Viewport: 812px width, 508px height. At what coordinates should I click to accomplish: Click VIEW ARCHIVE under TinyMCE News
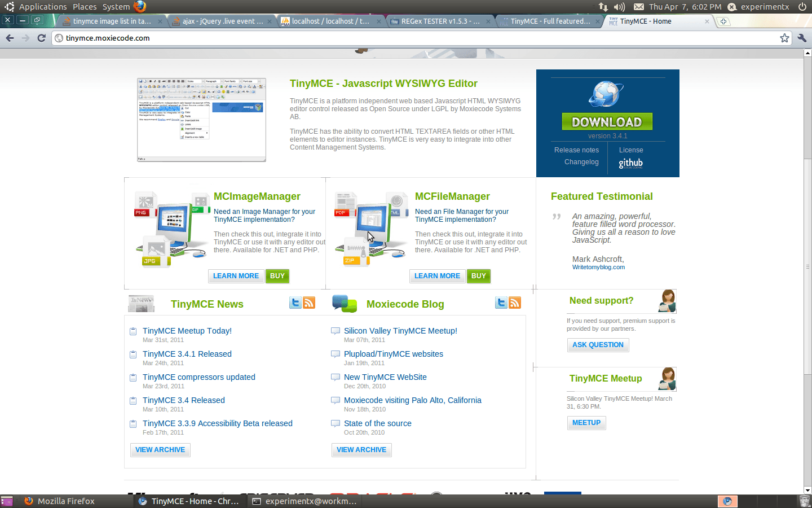tap(160, 450)
